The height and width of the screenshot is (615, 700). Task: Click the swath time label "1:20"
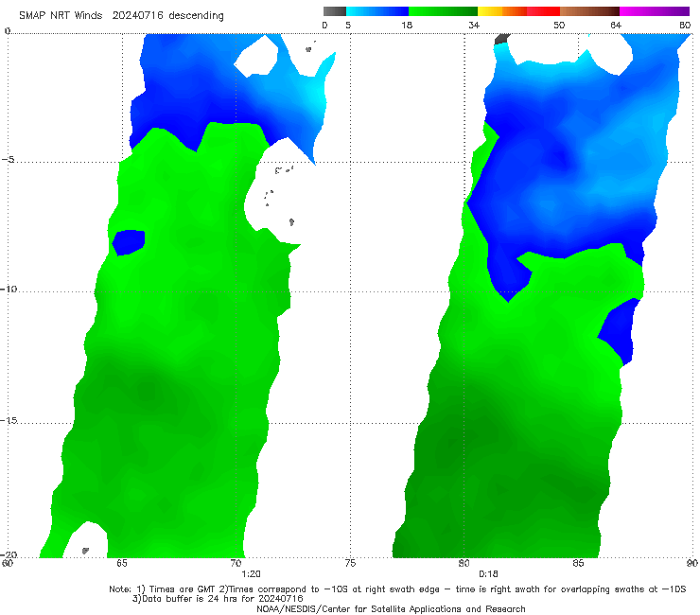[251, 574]
